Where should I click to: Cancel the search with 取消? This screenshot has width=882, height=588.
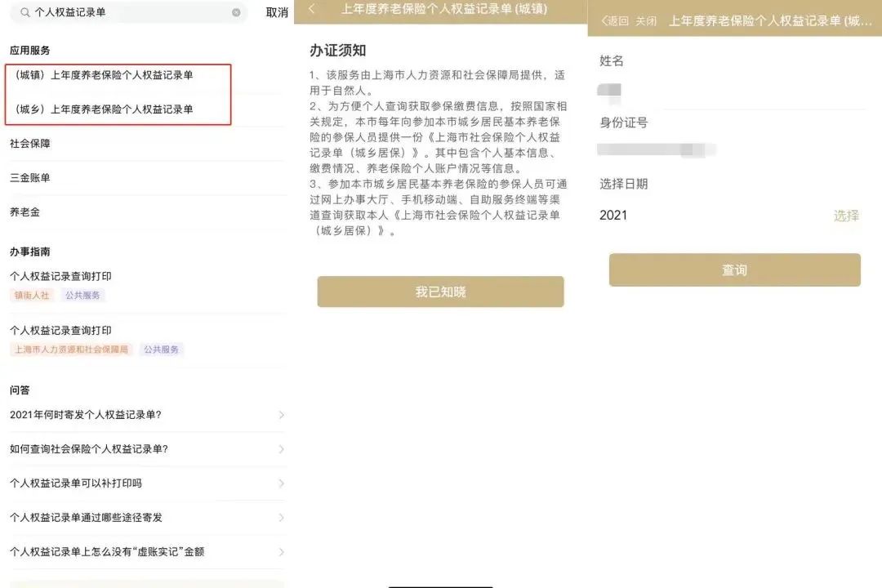click(x=277, y=12)
